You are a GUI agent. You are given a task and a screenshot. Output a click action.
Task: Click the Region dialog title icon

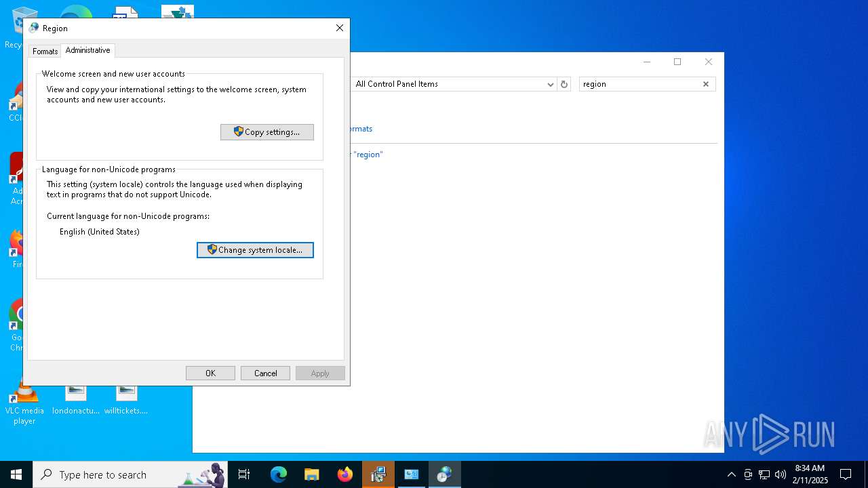(34, 28)
